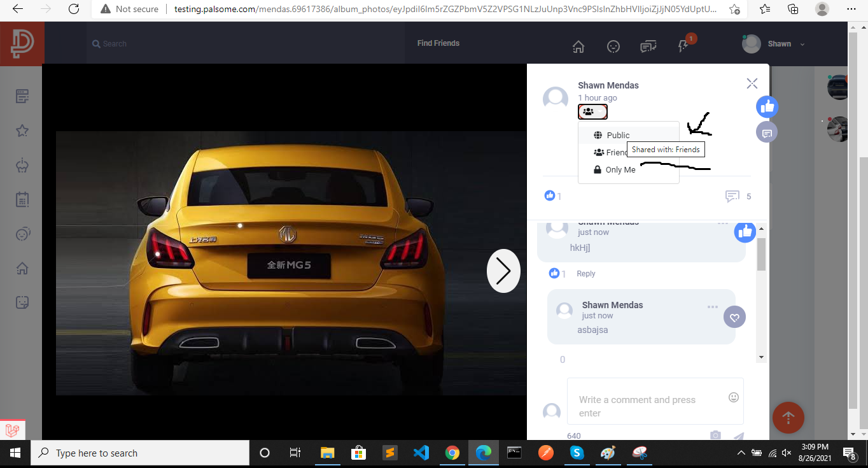The height and width of the screenshot is (468, 868).
Task: Go back with browser back arrow
Action: [x=18, y=10]
